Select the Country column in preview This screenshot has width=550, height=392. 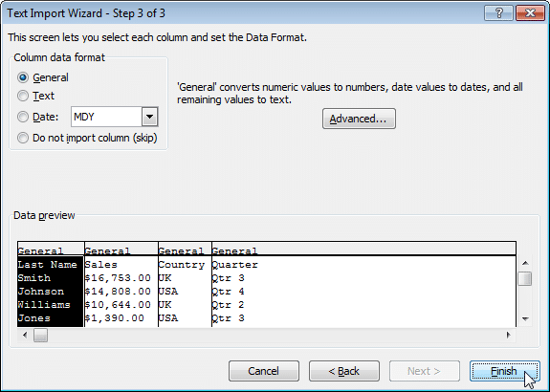click(x=185, y=285)
